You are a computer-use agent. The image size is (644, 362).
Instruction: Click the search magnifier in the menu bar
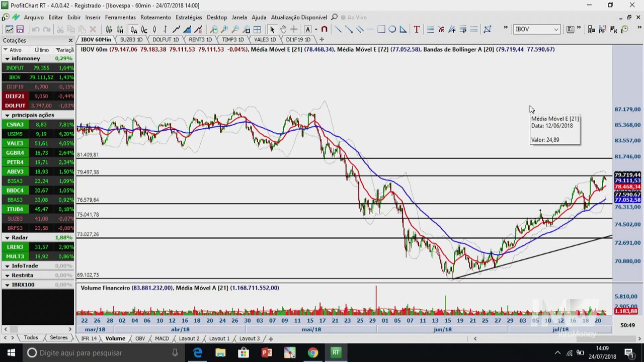pos(335,17)
